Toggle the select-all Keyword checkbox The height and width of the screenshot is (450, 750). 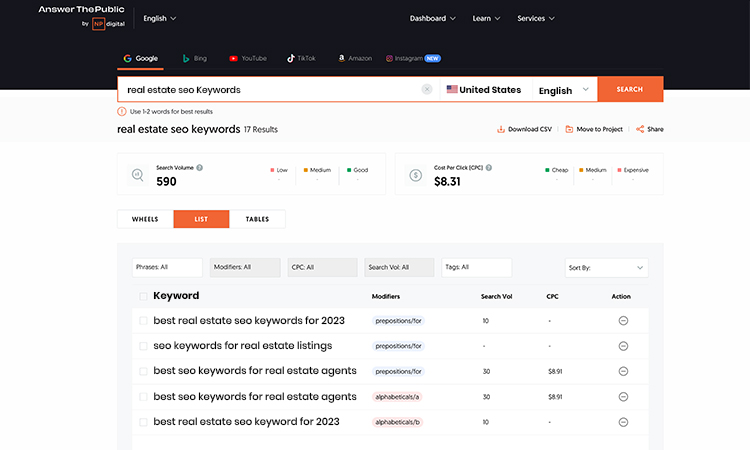tap(143, 296)
